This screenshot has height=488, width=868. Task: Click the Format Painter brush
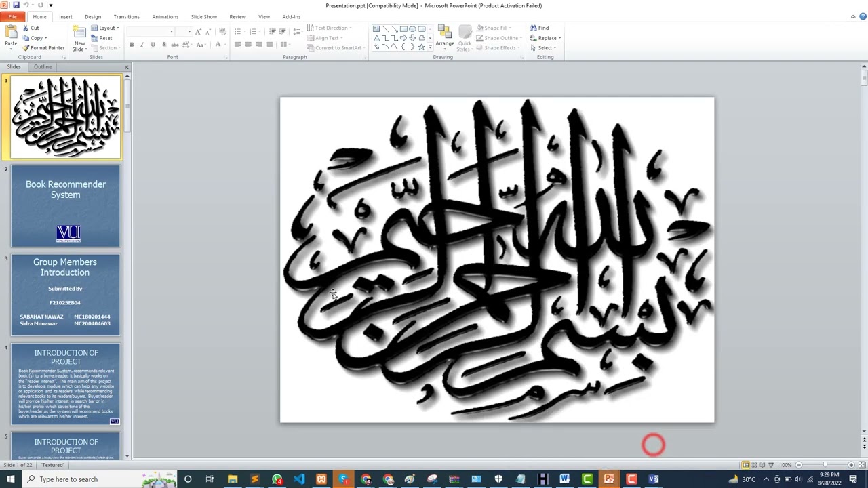coord(43,48)
